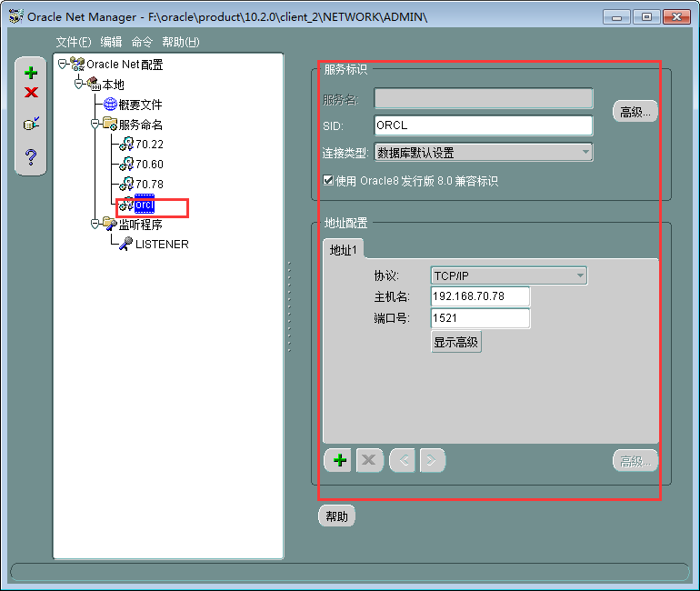
Task: Close the Oracle Net Manager window
Action: pyautogui.click(x=676, y=17)
